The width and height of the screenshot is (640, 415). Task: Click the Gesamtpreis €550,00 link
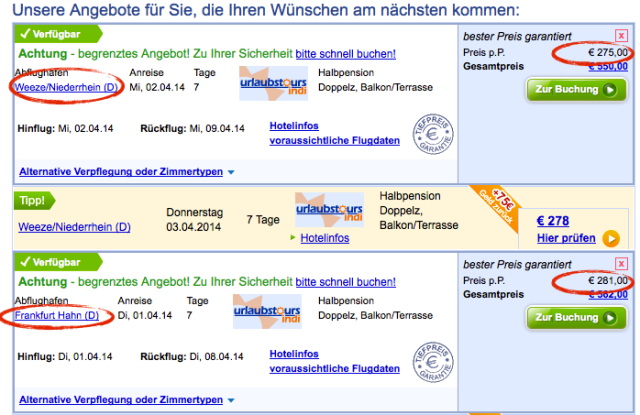point(608,66)
